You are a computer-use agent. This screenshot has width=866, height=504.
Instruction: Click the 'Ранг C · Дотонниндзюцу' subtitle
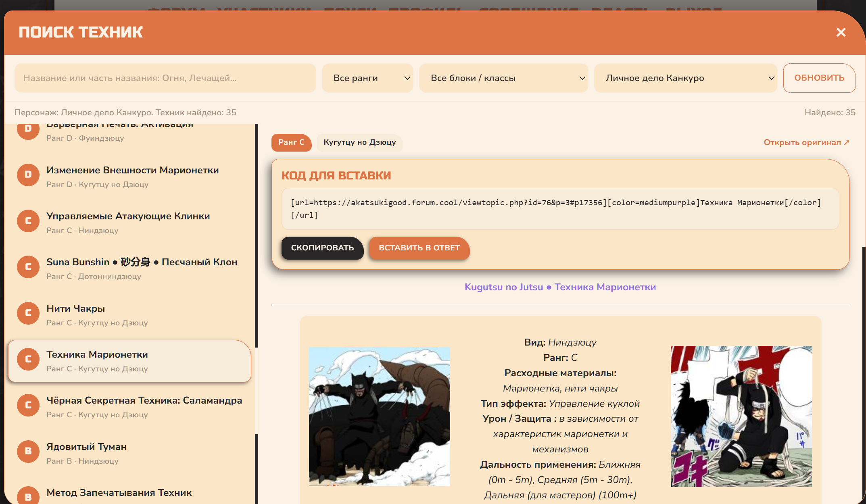click(x=94, y=277)
